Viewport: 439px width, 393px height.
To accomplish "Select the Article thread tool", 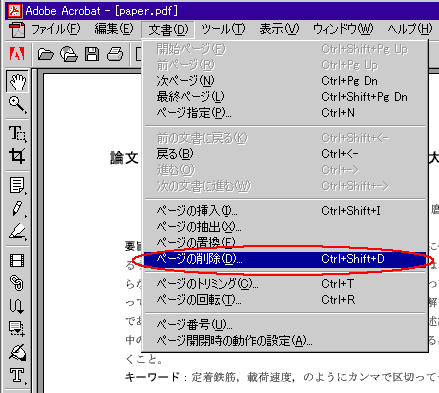I will (x=17, y=306).
